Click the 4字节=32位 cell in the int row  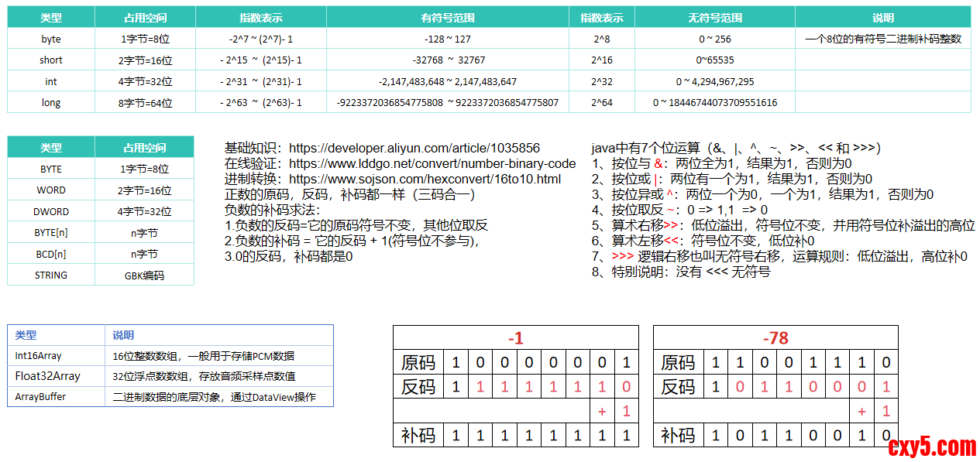(x=145, y=81)
